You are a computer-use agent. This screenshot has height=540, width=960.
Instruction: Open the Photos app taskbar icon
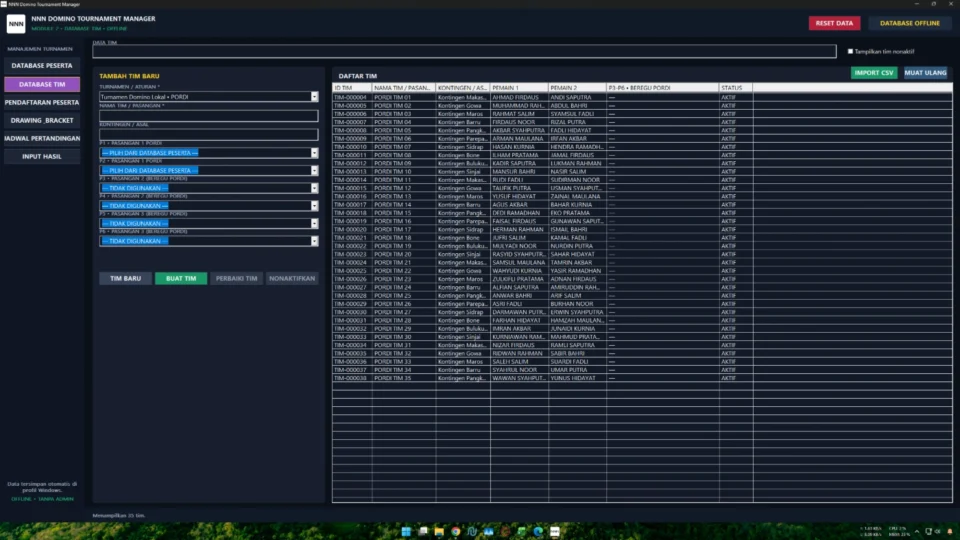pos(489,531)
